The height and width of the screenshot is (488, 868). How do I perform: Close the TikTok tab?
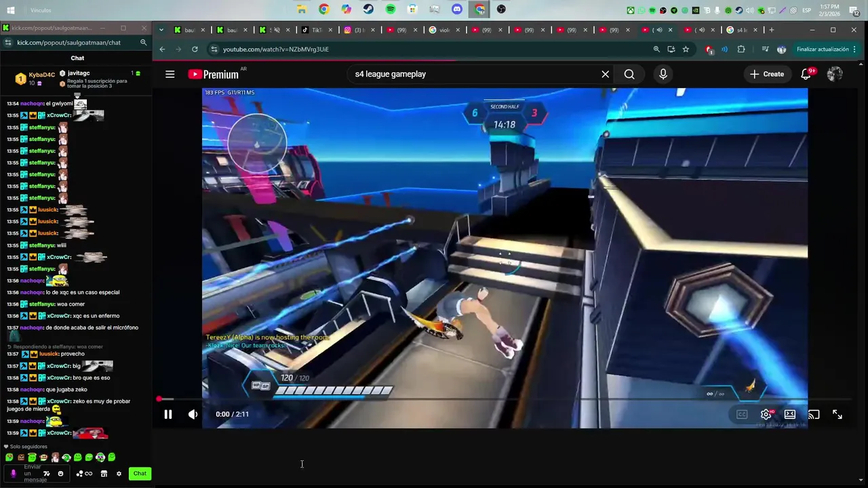[x=331, y=30]
